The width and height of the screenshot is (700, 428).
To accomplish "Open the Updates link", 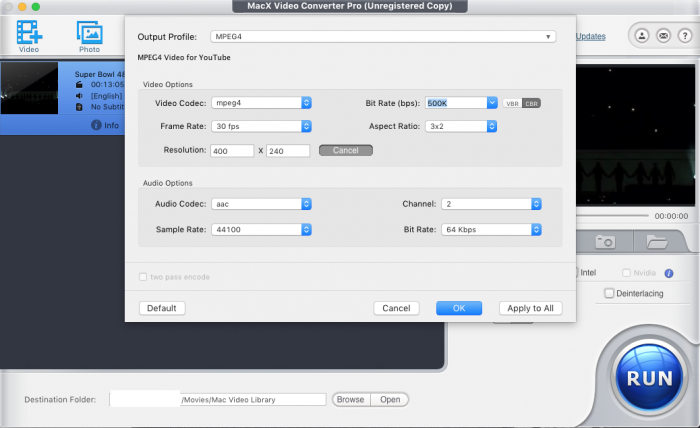I will tap(591, 37).
